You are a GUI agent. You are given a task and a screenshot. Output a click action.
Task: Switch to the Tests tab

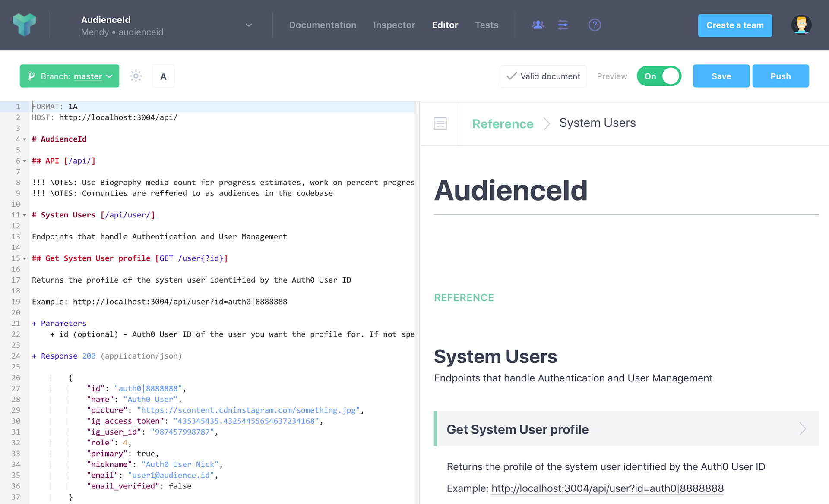pos(487,25)
